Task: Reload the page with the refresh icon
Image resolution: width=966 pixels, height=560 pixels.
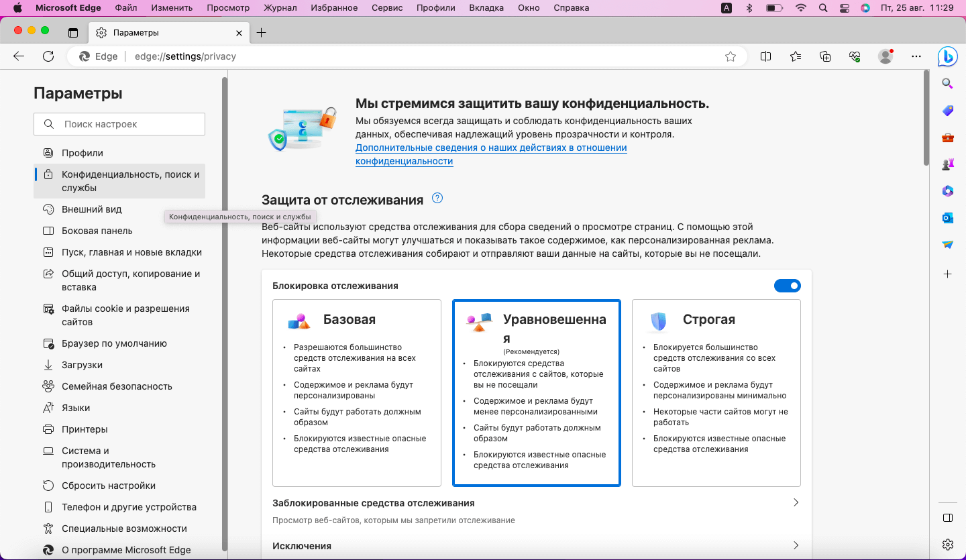Action: click(x=48, y=56)
